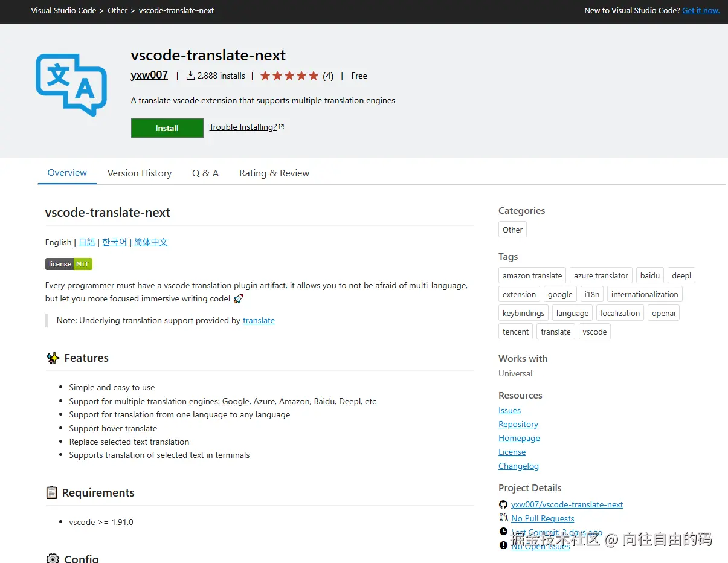Open the Korean 한국어 readme link
Image resolution: width=728 pixels, height=563 pixels.
coord(114,242)
